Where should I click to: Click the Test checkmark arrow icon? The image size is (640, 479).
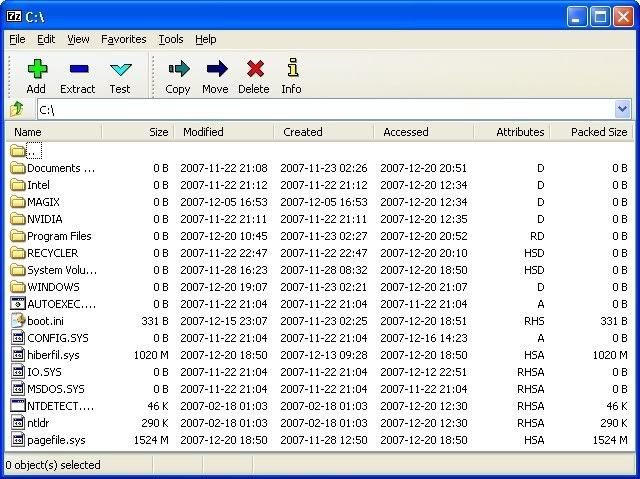point(121,69)
